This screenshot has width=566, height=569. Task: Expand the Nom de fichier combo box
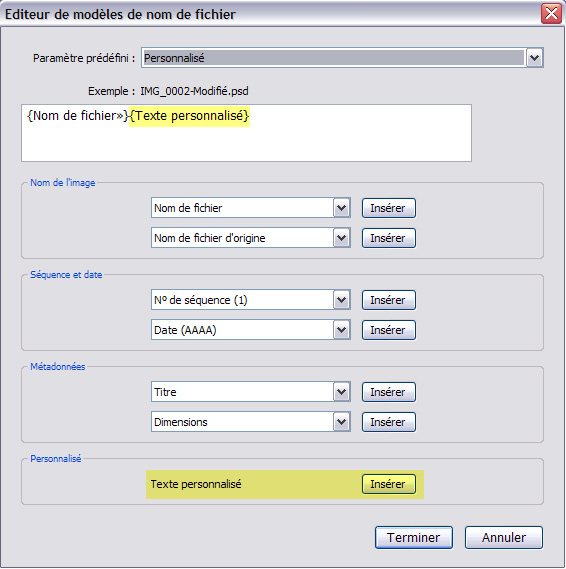pyautogui.click(x=341, y=208)
